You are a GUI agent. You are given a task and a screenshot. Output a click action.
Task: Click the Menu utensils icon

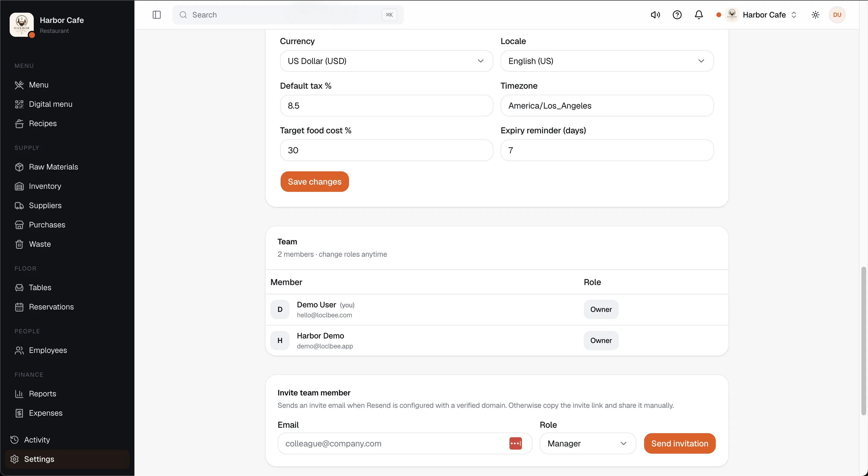tap(19, 85)
